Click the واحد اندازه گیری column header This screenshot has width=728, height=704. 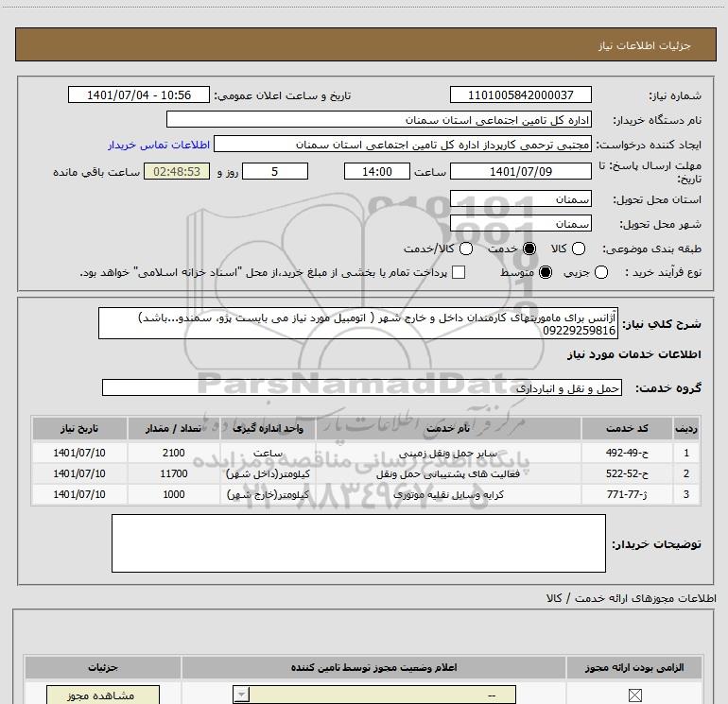268,428
